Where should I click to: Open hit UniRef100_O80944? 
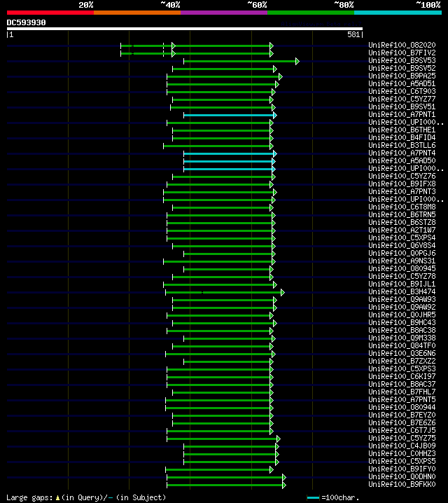point(402,407)
